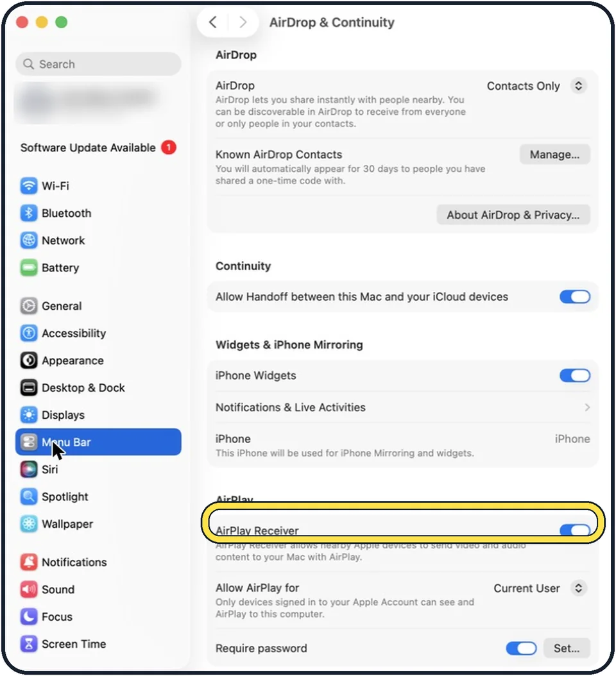Expand Notifications & Live Activities chevron
Viewport: 616px width, 676px height.
pyautogui.click(x=587, y=407)
